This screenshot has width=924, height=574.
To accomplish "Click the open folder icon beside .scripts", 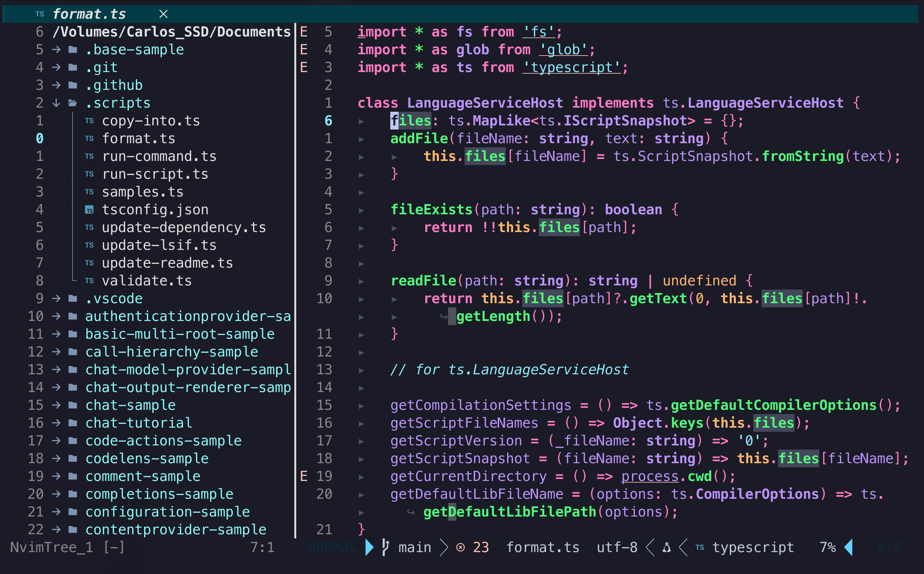I will coord(72,103).
